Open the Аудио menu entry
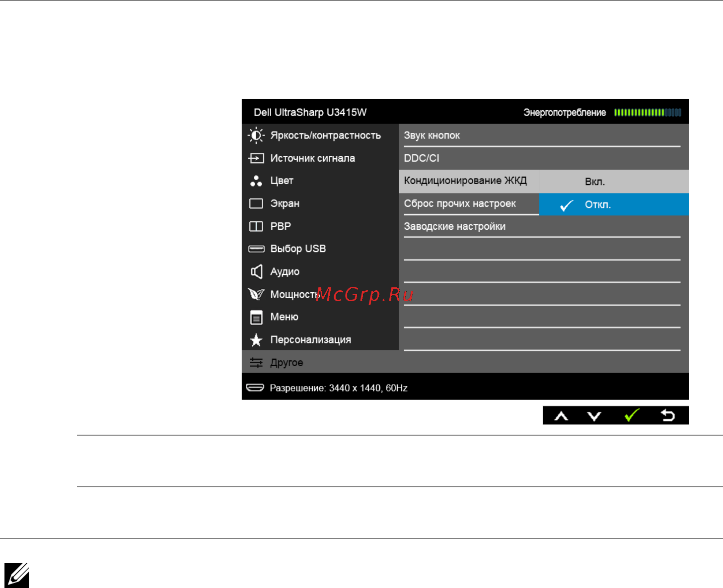723x588 pixels. [x=320, y=271]
